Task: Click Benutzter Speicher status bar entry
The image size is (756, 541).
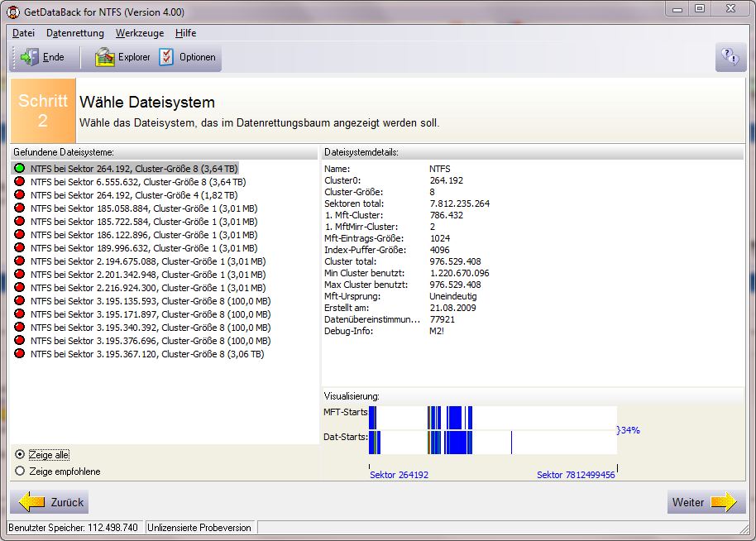Action: pos(74,528)
